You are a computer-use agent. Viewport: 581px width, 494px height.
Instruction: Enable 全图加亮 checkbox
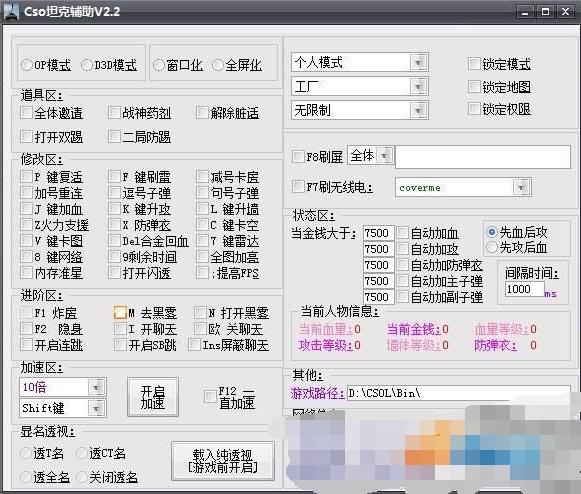point(202,256)
